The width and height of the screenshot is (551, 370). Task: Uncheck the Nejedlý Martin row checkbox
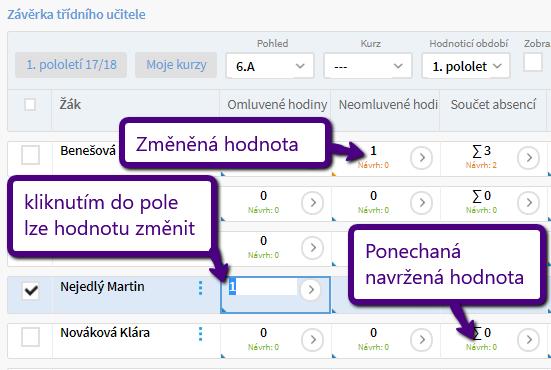click(30, 291)
